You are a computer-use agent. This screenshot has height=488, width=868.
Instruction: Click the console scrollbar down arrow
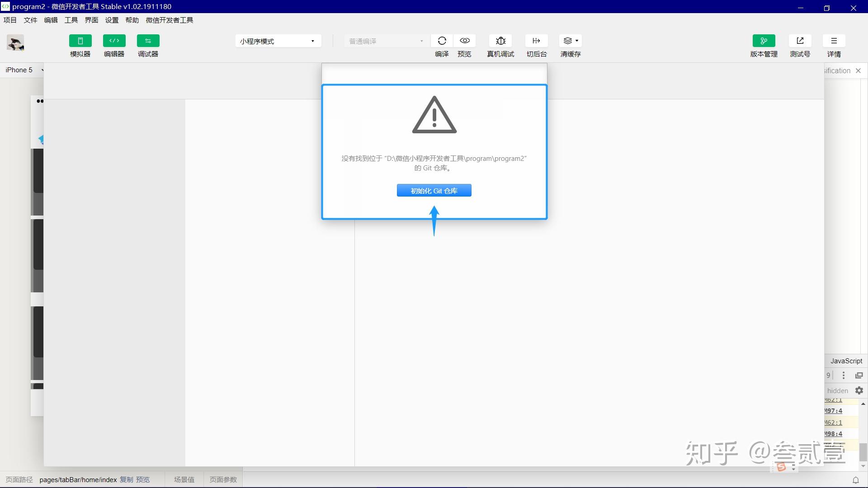863,466
